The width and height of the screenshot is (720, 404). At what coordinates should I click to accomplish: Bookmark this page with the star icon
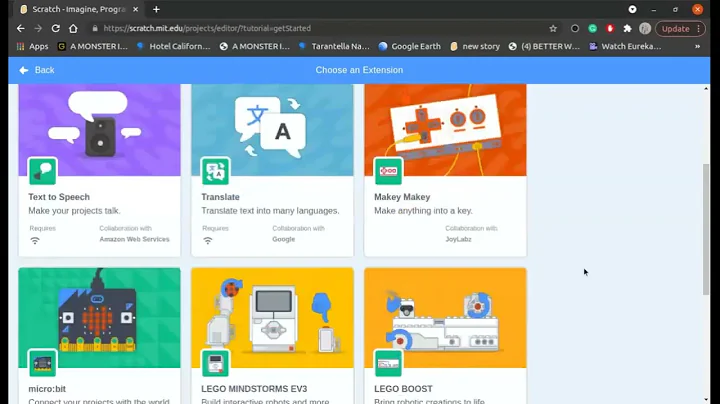click(x=553, y=28)
